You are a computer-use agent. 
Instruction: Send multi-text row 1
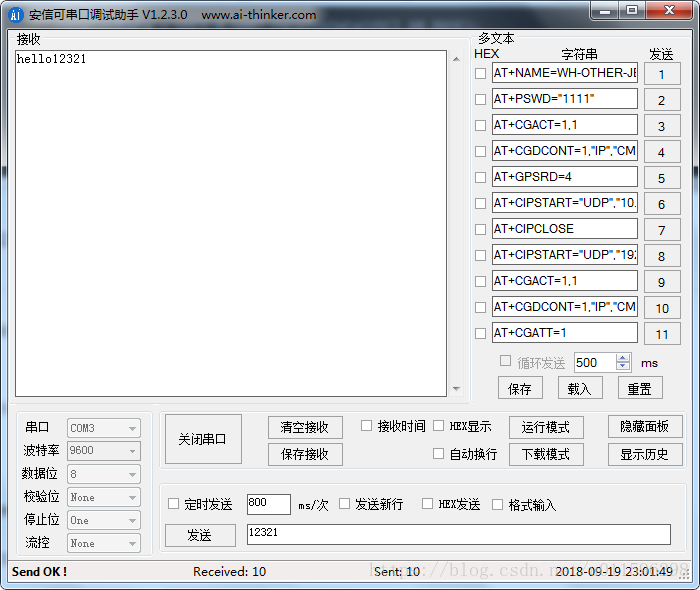coord(662,74)
